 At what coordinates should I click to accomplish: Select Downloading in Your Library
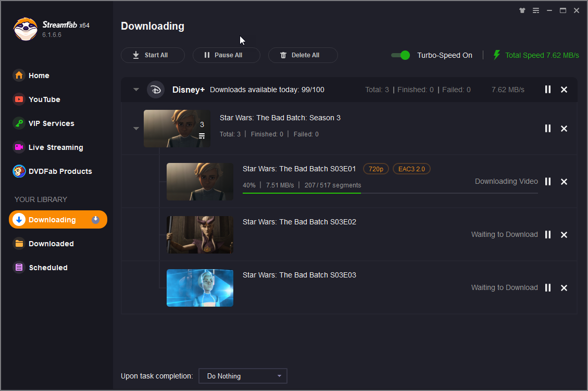point(58,220)
